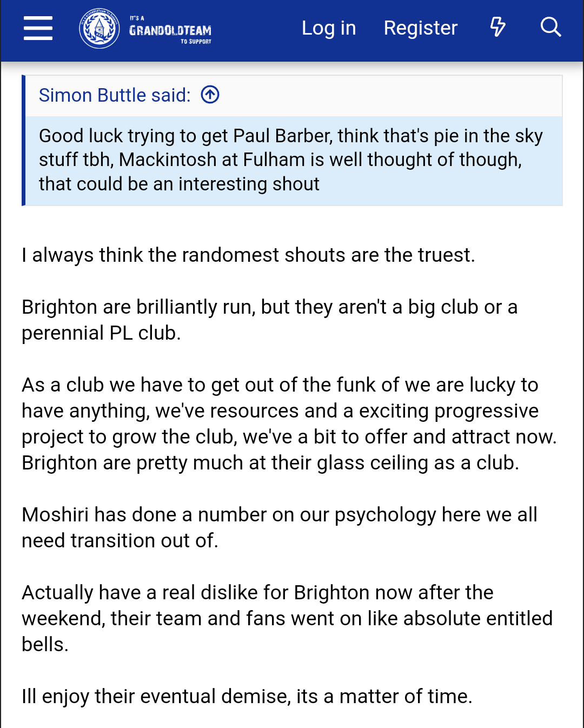584x728 pixels.
Task: Click the Everton crest logo
Action: pyautogui.click(x=99, y=28)
